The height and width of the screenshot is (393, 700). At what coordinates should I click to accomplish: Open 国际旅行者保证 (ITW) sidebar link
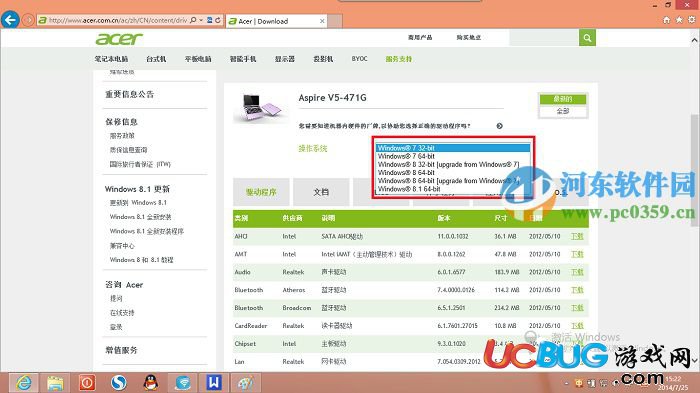[x=140, y=164]
